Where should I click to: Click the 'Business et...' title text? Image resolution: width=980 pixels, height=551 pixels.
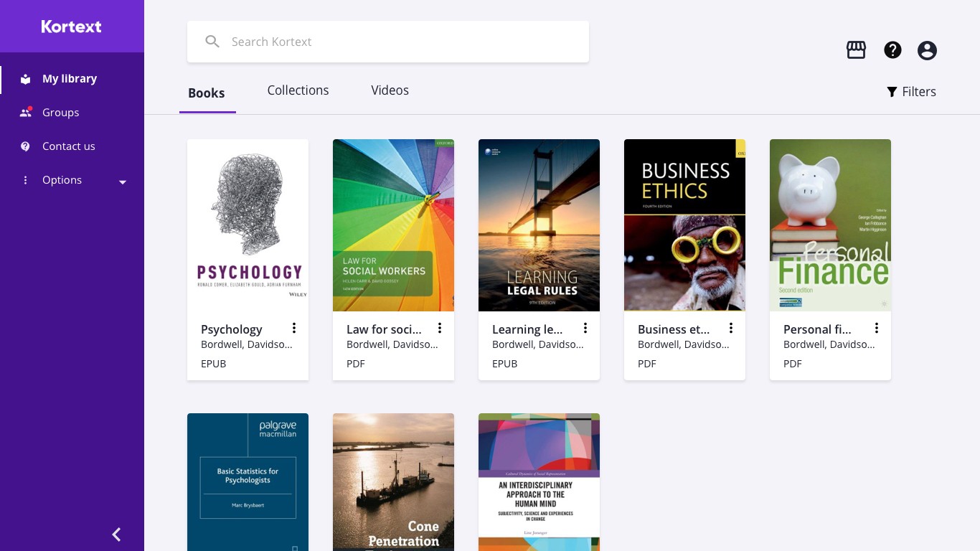(674, 329)
